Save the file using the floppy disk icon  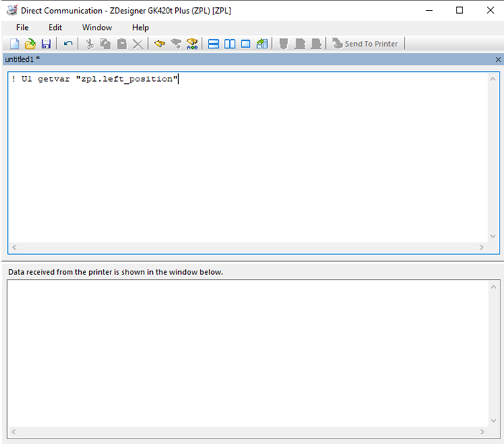[x=46, y=44]
